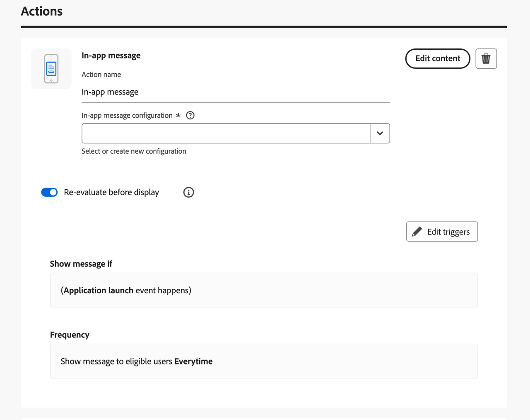
Task: Click the Edit triggers button
Action: (442, 232)
